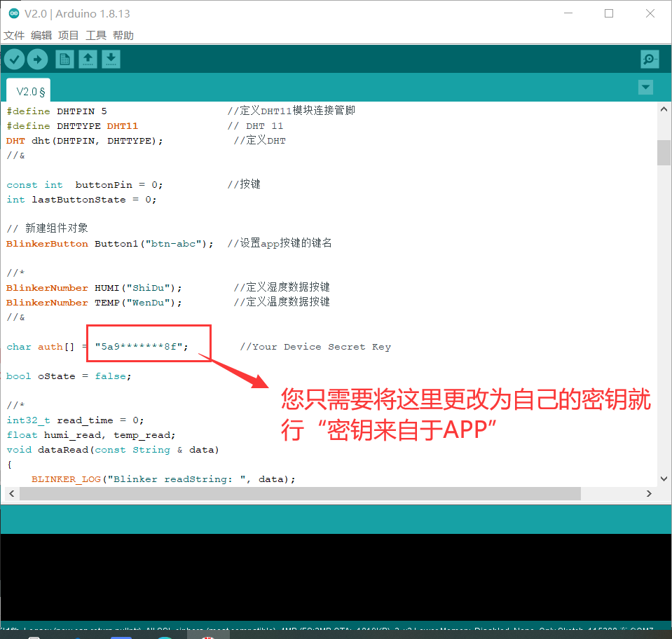Click the auth key string "5a9*******8f"
The image size is (672, 639).
tap(139, 347)
